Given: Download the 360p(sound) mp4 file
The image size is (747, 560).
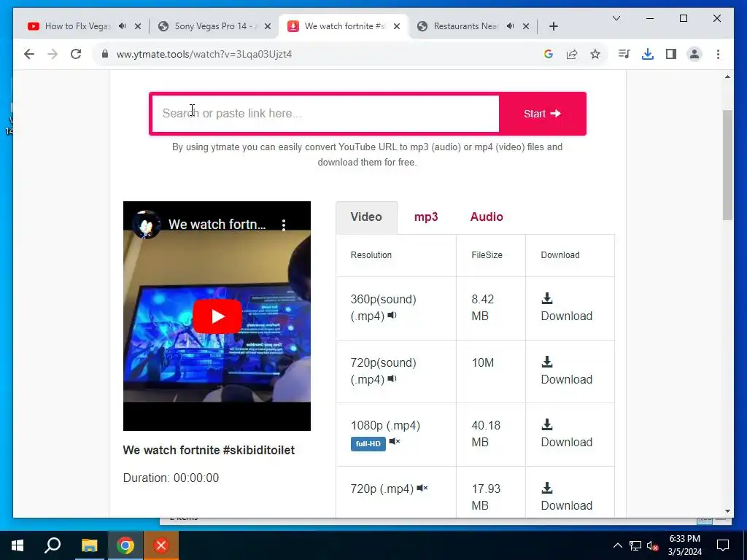Looking at the screenshot, I should point(566,308).
